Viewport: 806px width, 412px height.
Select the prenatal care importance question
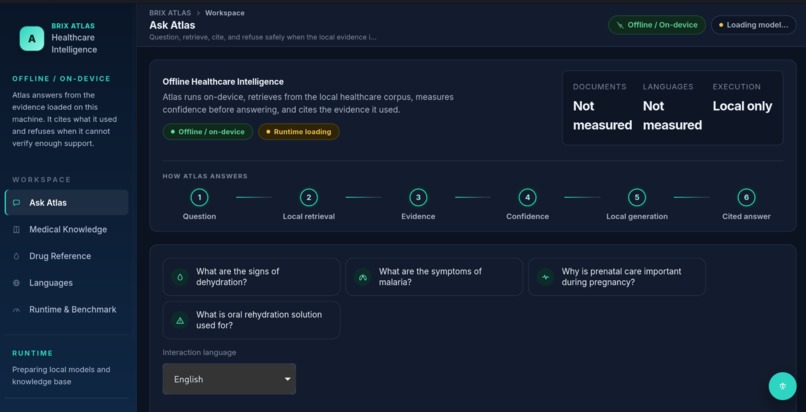pos(617,276)
